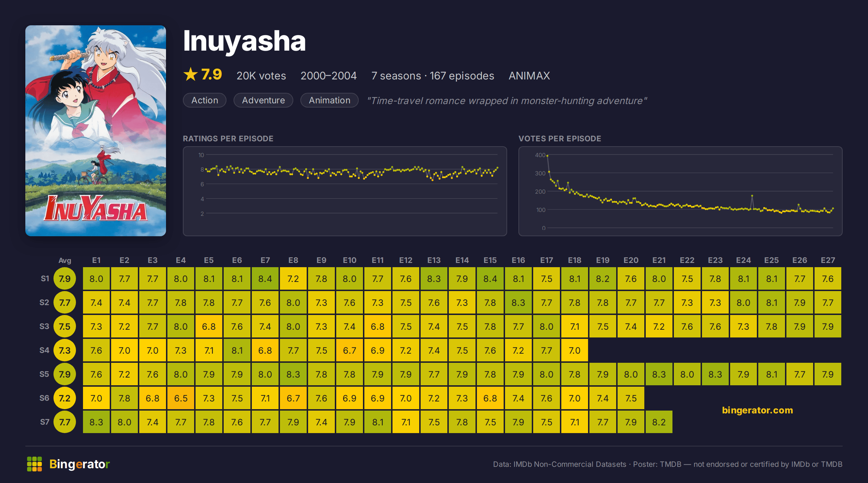
Task: Open the Inuyasha poster thumbnail
Action: 96,131
